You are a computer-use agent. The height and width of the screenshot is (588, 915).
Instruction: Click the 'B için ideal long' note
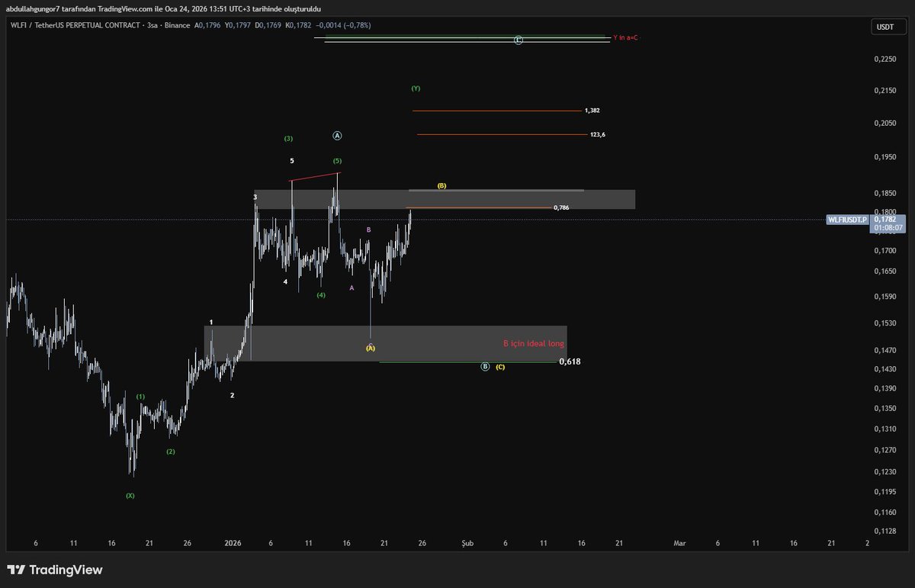pyautogui.click(x=534, y=344)
